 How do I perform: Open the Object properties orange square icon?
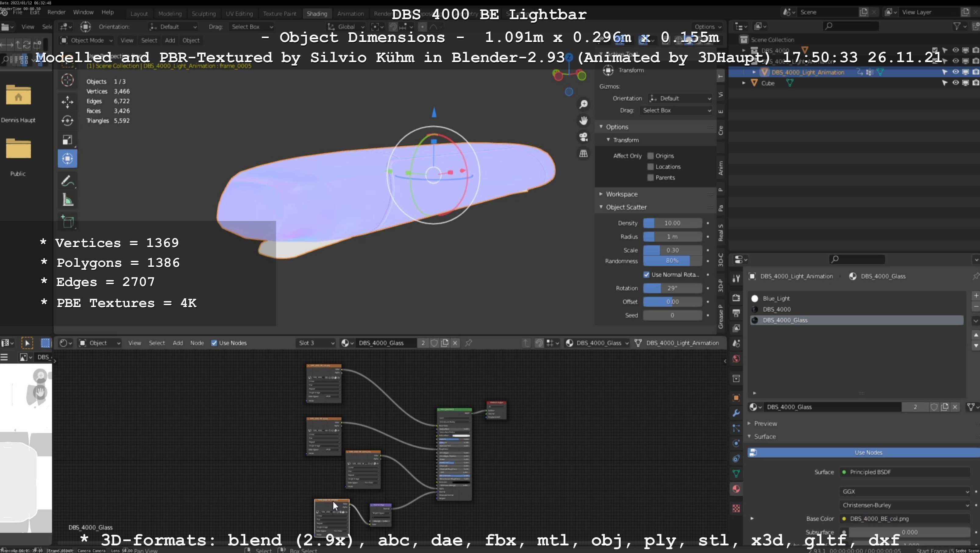pos(736,397)
